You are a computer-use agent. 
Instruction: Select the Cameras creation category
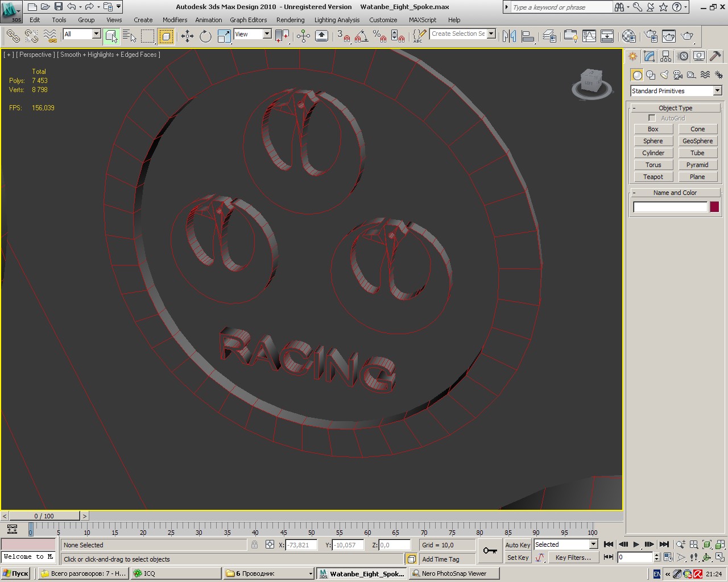678,75
